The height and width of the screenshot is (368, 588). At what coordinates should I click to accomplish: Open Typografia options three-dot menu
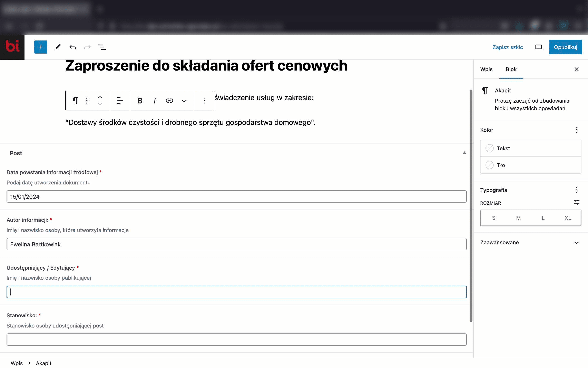pyautogui.click(x=576, y=190)
